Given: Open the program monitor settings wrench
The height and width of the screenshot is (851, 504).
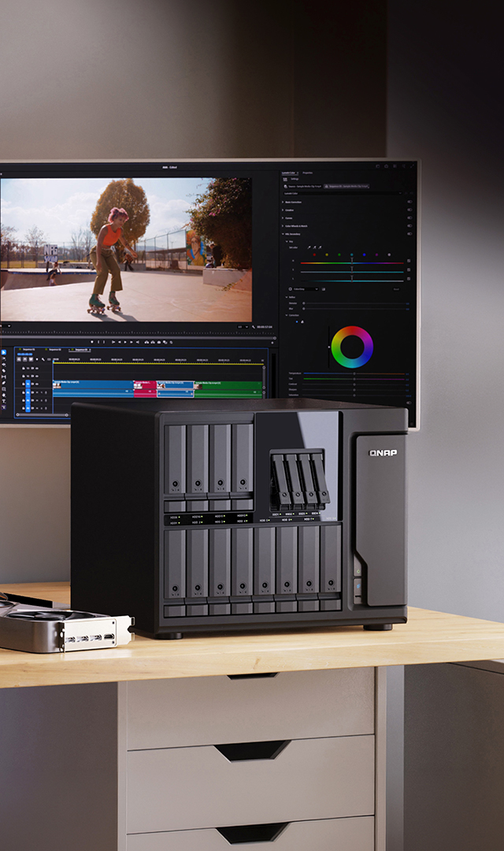Looking at the screenshot, I should click(x=254, y=327).
